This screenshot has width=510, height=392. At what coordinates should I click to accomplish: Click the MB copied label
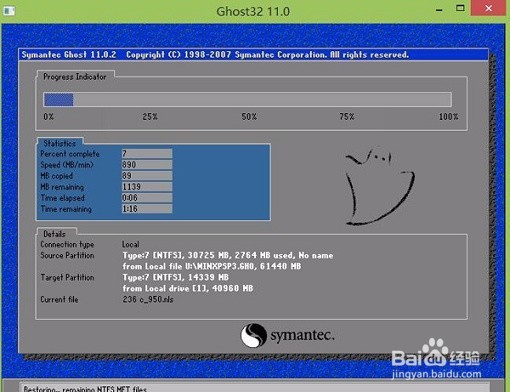coord(56,176)
